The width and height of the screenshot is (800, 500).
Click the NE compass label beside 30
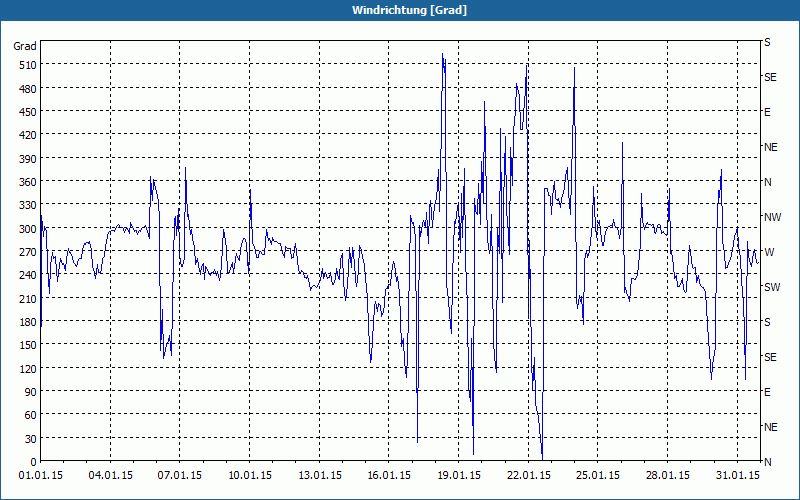[771, 427]
